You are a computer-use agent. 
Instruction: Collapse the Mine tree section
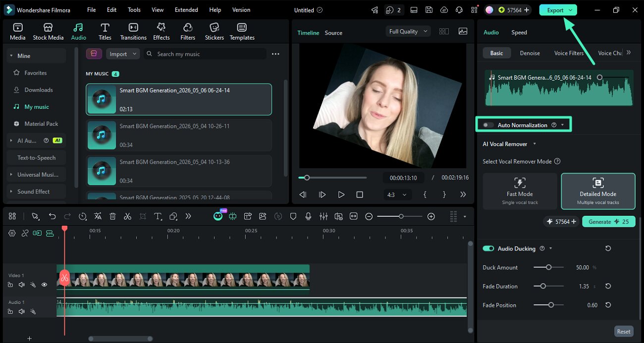(11, 56)
